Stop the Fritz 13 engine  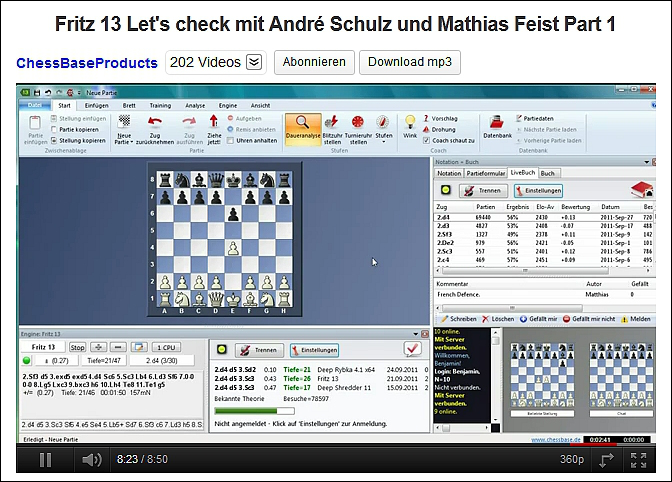pos(77,347)
